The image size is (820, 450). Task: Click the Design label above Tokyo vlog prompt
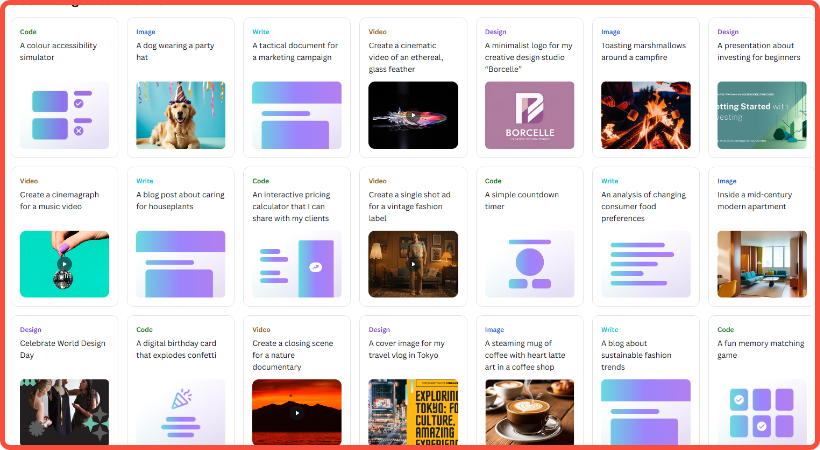tap(379, 330)
